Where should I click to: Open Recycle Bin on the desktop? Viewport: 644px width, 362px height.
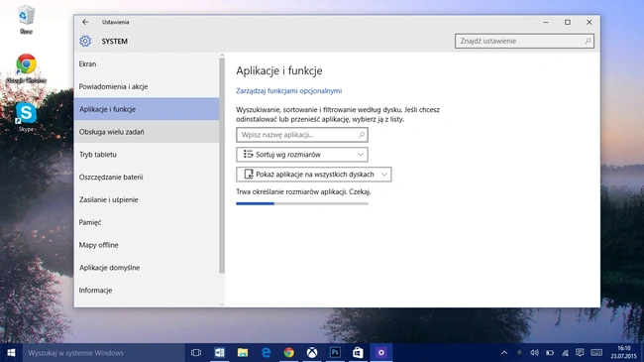click(27, 20)
